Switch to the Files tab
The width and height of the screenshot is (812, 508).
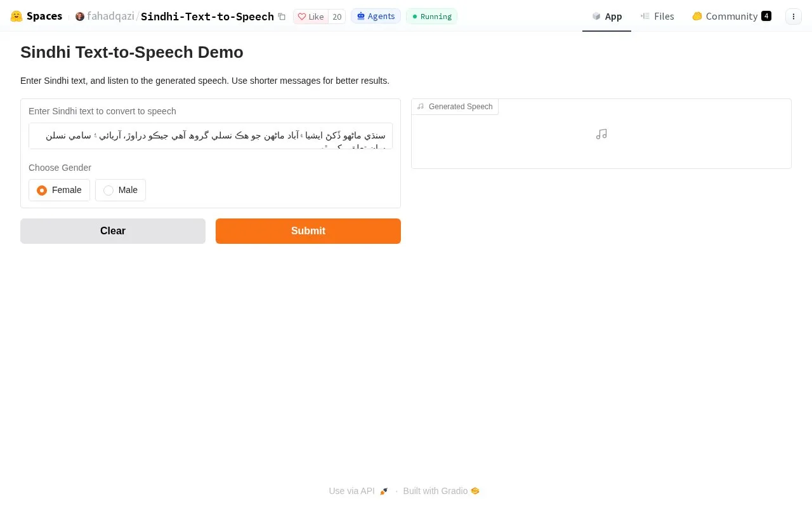tap(657, 17)
